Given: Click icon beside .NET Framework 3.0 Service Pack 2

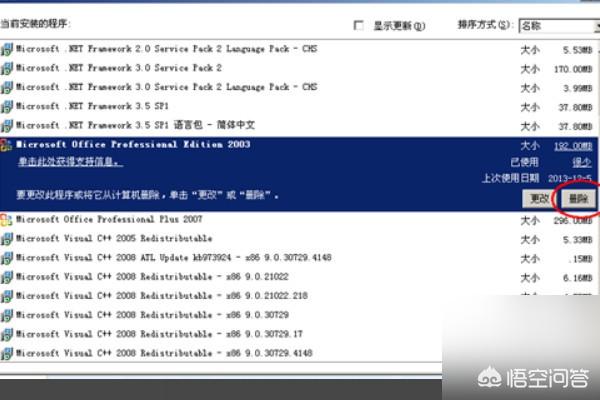Looking at the screenshot, I should click(7, 69).
